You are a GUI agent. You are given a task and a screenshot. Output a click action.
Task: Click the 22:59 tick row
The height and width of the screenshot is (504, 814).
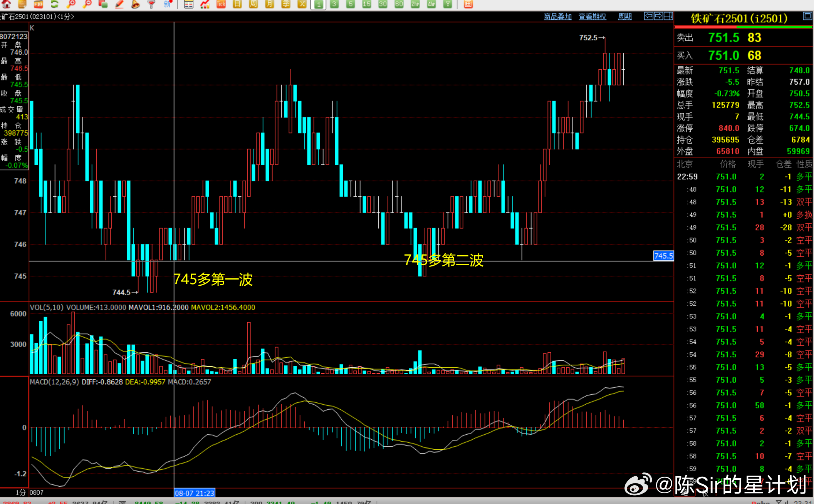coord(744,177)
